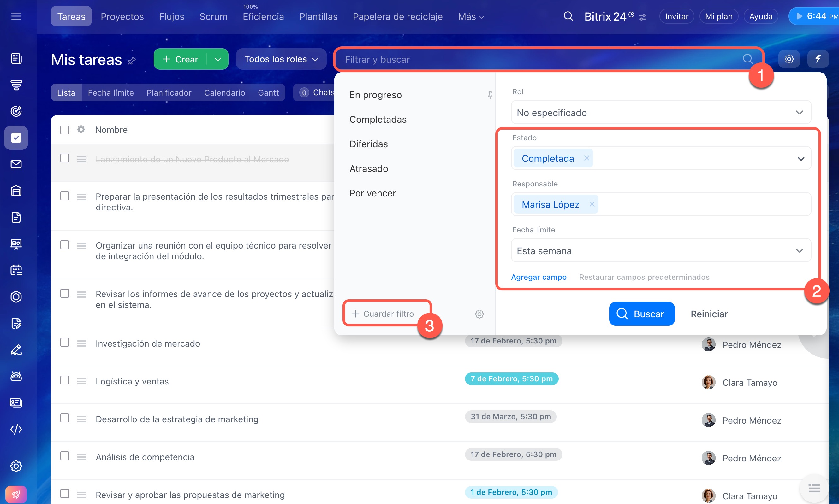Remove the Completada status tag
Screen dimensions: 839x504
[586, 158]
